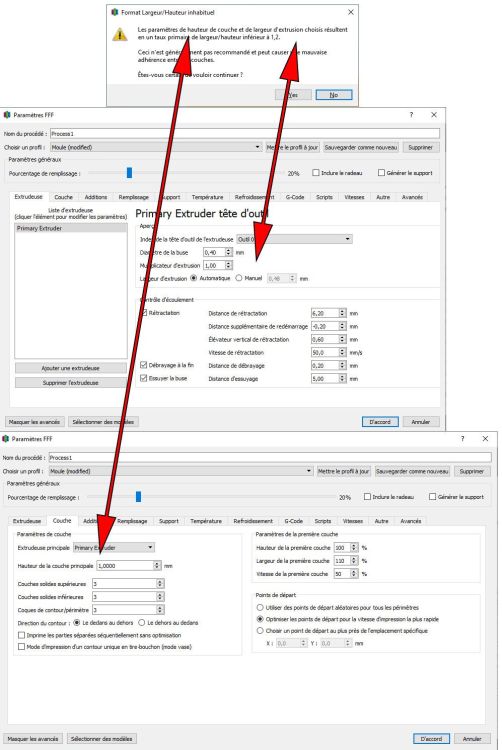Toggle Essuyer la buse checkbox
The height and width of the screenshot is (750, 502).
click(143, 378)
